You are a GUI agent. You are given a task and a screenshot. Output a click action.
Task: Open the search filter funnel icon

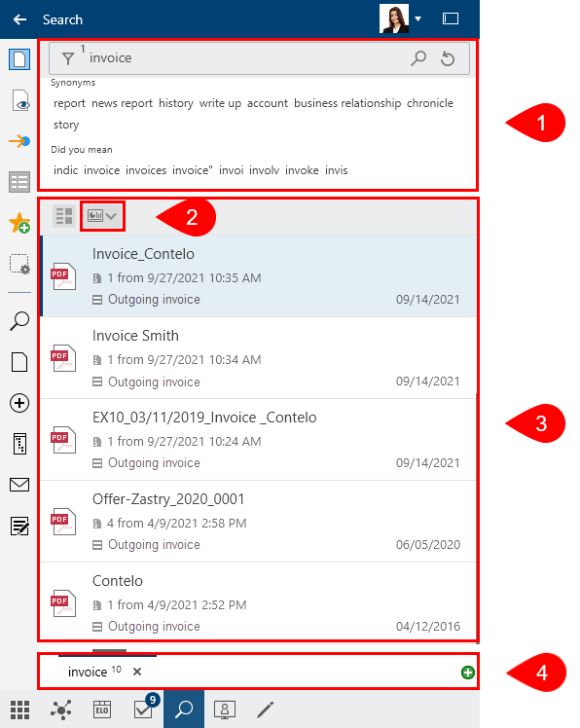68,58
